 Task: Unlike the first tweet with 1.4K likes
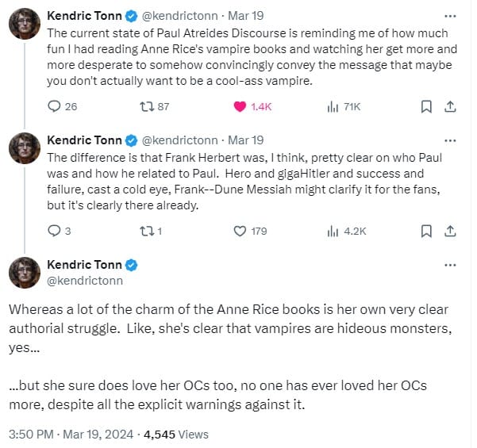click(252, 107)
